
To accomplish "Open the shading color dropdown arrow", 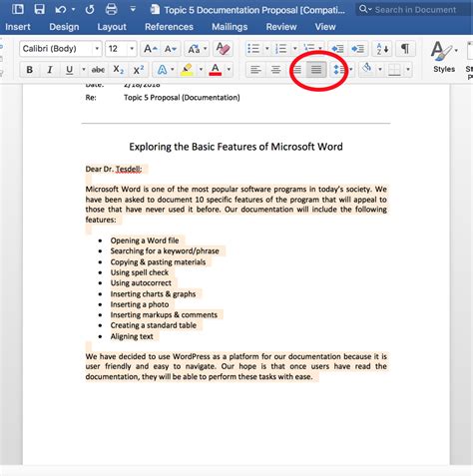I will pos(380,70).
